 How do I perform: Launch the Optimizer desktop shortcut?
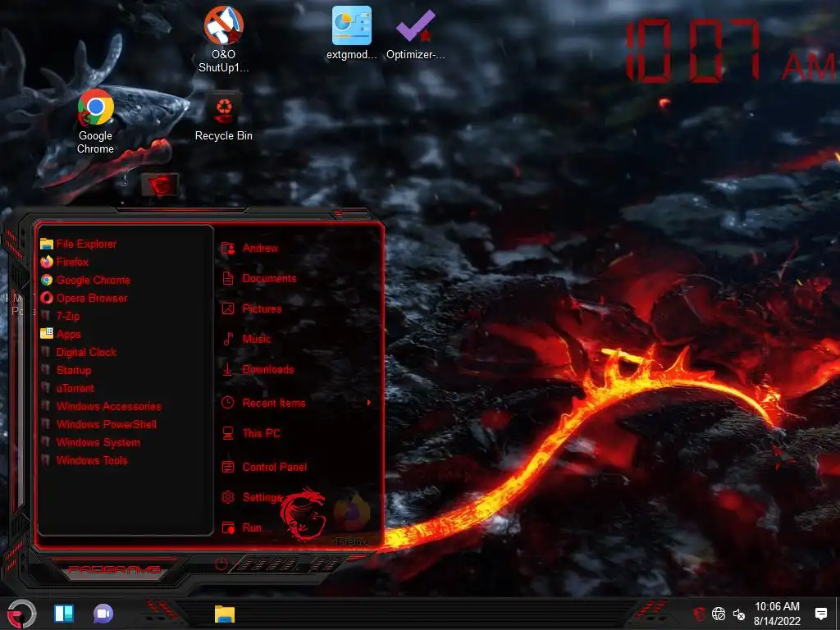(x=416, y=33)
